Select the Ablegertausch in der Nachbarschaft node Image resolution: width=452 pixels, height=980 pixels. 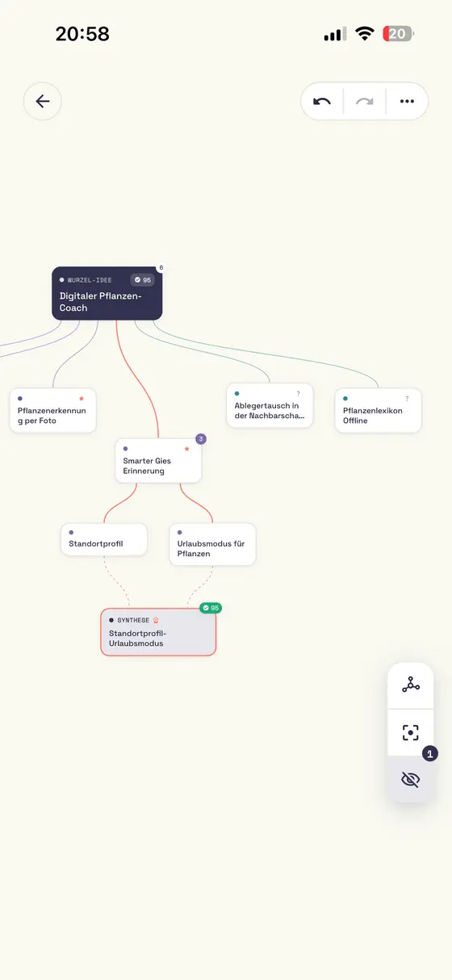click(x=270, y=406)
